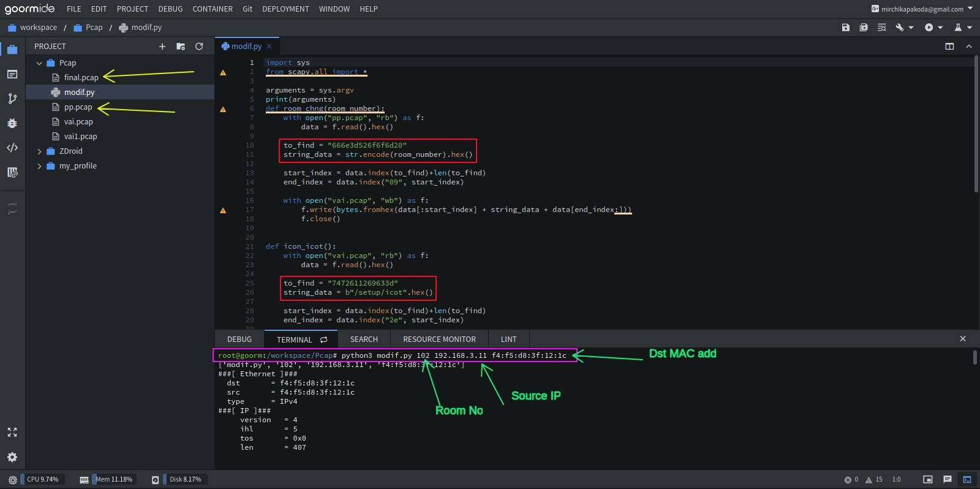The image size is (980, 489).
Task: Open settings gear in left sidebar
Action: pyautogui.click(x=12, y=457)
